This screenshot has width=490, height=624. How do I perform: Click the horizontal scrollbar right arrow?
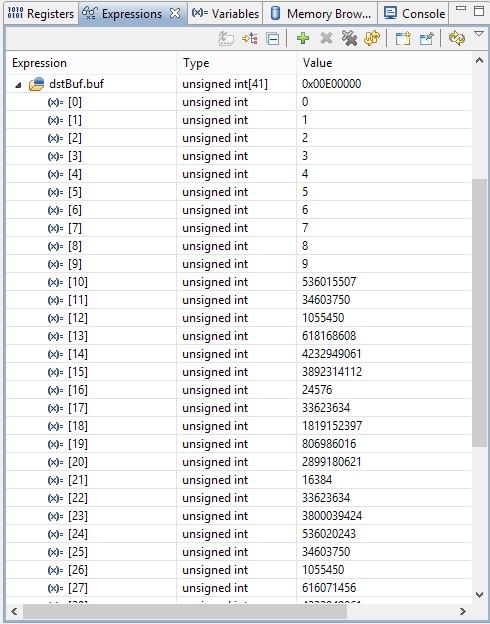463,611
